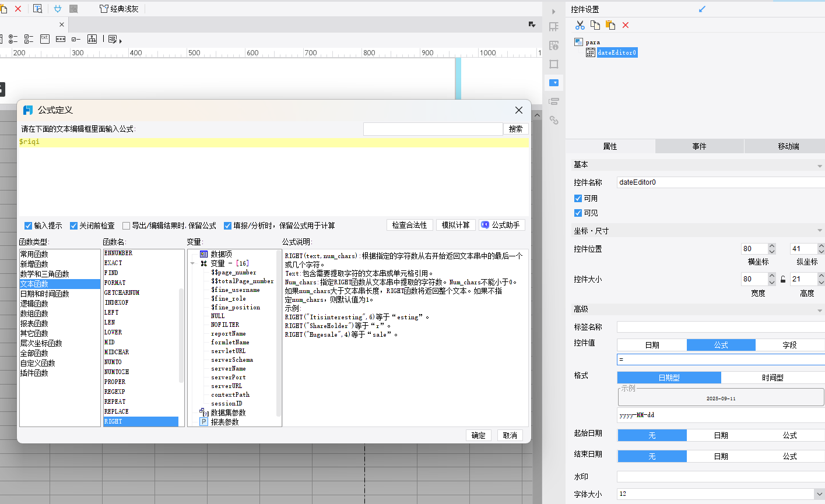Viewport: 825px width, 504px height.
Task: Click the txt text widget icon
Action: [x=45, y=39]
